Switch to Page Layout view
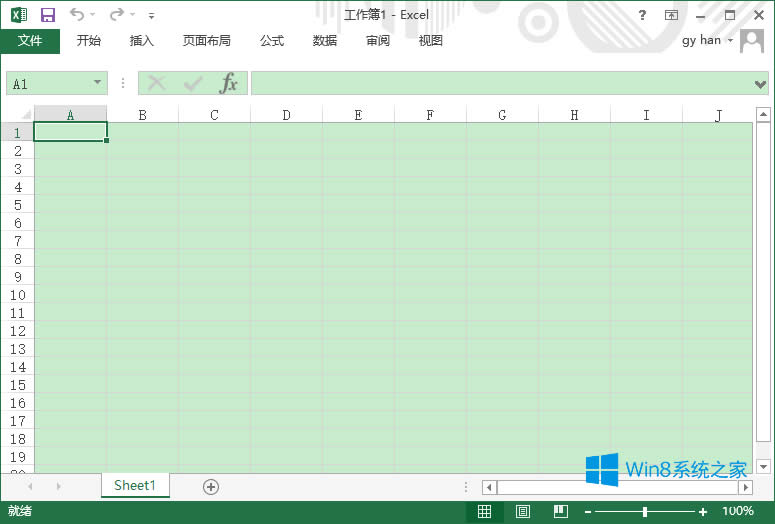 [523, 511]
